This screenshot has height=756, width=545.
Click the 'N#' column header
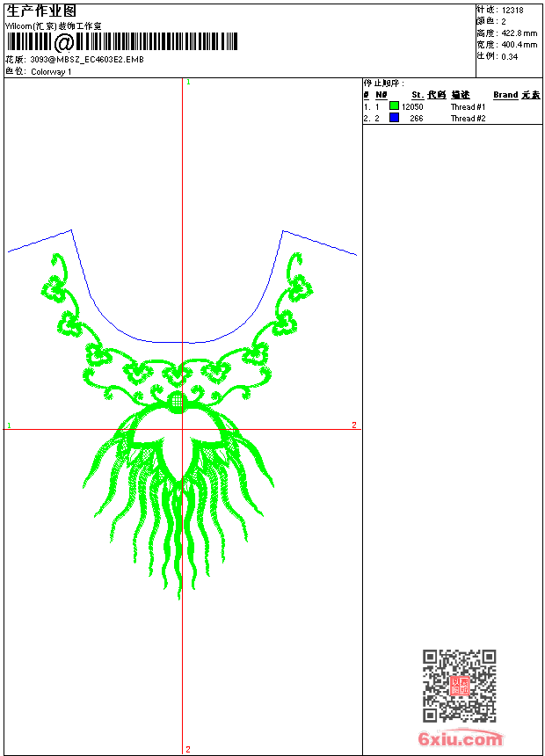pyautogui.click(x=381, y=95)
